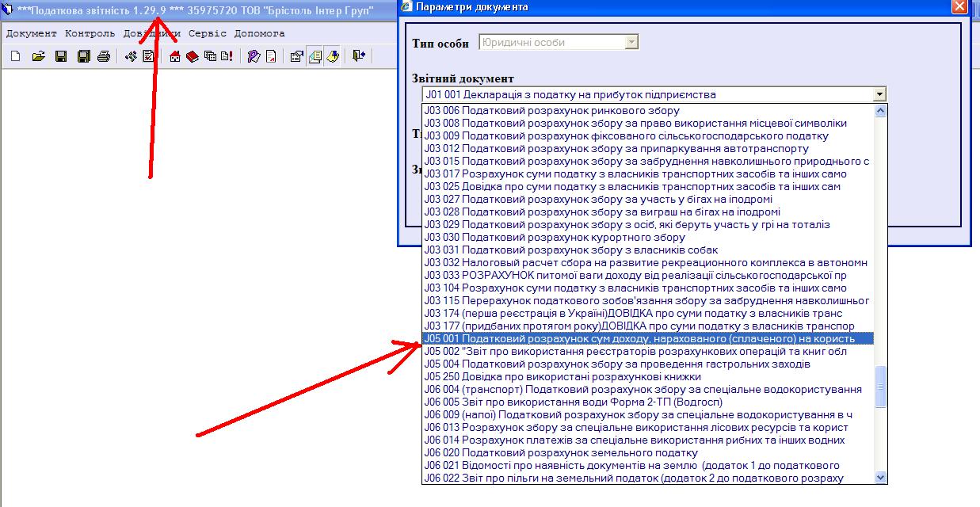The height and width of the screenshot is (507, 980).
Task: Open the red book reference icon
Action: pos(193,56)
